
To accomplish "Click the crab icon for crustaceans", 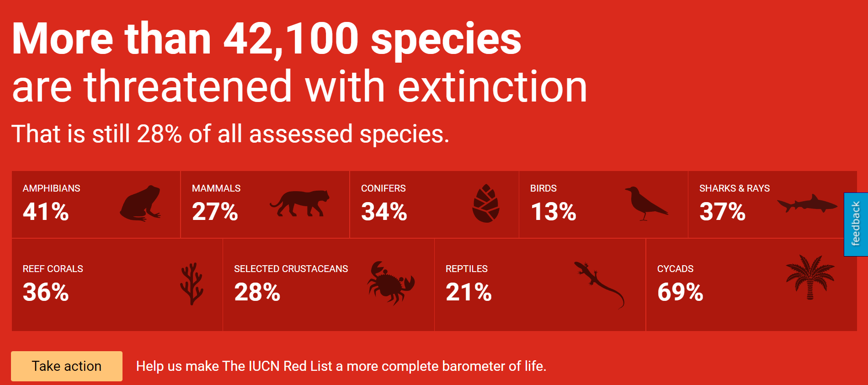I will pyautogui.click(x=391, y=283).
